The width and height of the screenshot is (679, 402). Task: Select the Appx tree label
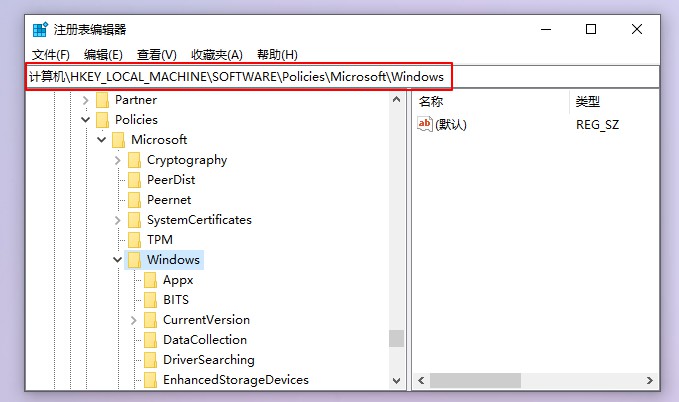pos(178,280)
